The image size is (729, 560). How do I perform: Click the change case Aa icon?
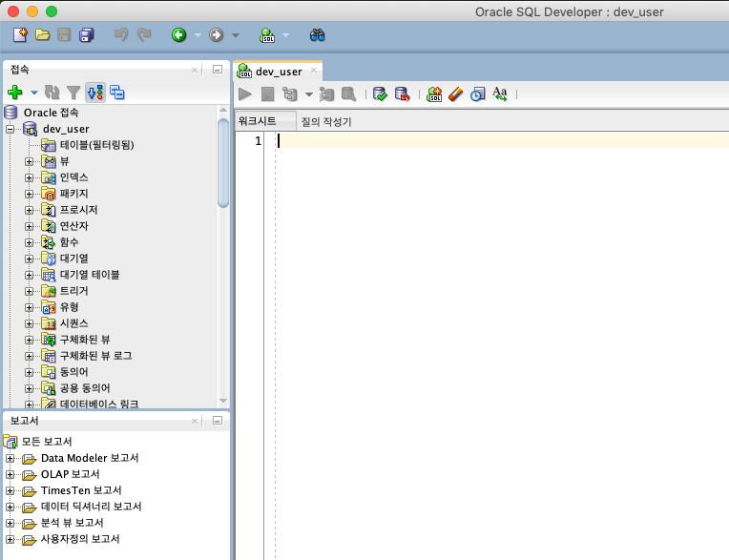[x=500, y=94]
